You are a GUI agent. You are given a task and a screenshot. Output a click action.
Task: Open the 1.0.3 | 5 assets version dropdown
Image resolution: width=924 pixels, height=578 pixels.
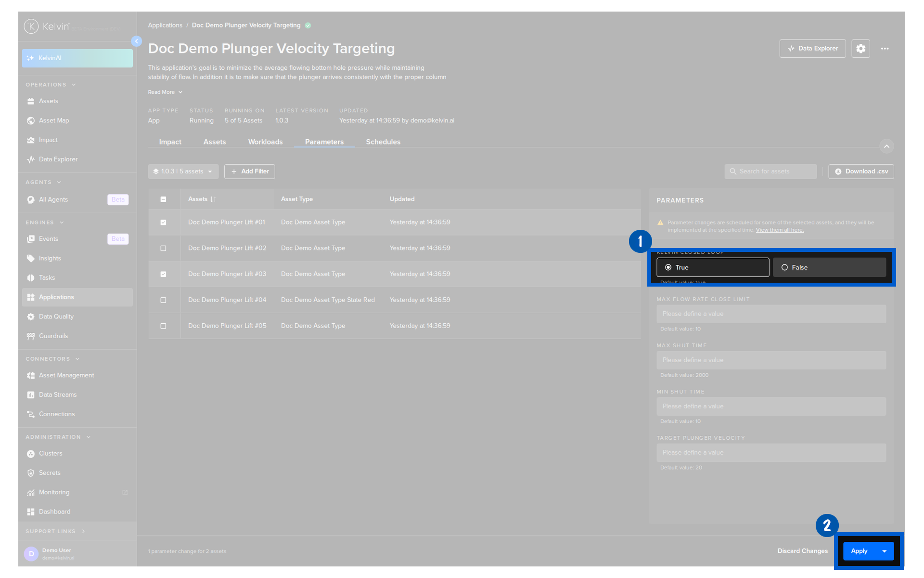click(x=183, y=171)
